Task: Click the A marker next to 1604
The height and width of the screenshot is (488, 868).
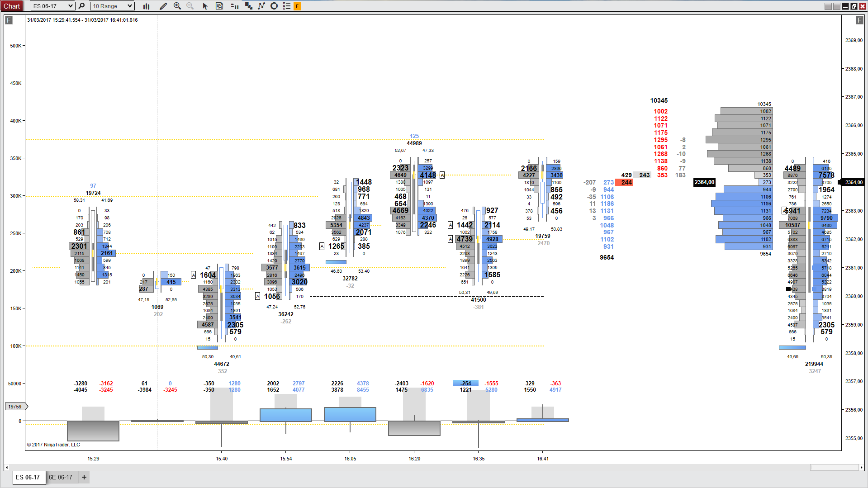Action: pos(194,275)
